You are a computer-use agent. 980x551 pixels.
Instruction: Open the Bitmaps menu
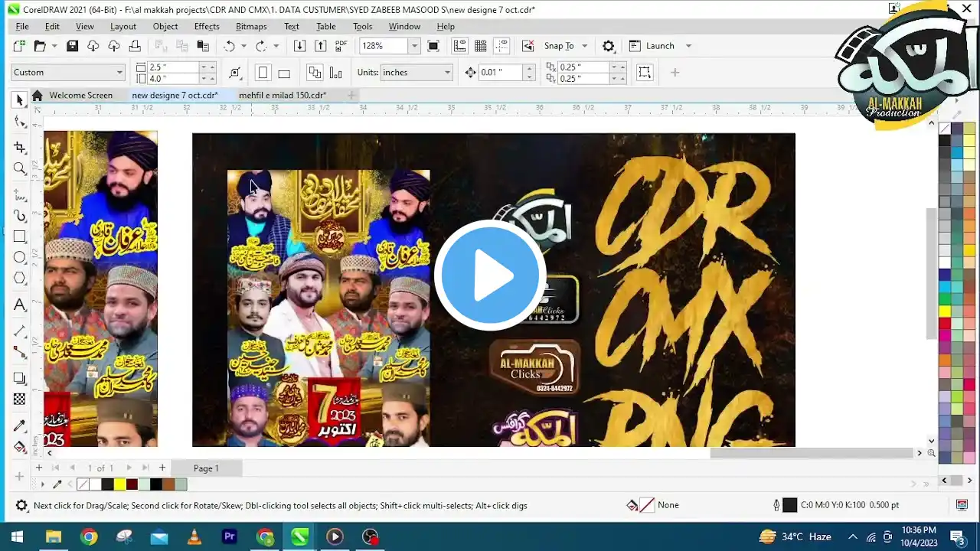tap(251, 26)
